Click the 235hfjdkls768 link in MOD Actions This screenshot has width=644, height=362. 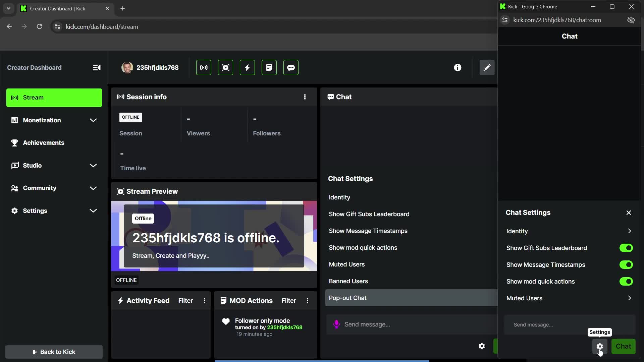click(x=284, y=327)
